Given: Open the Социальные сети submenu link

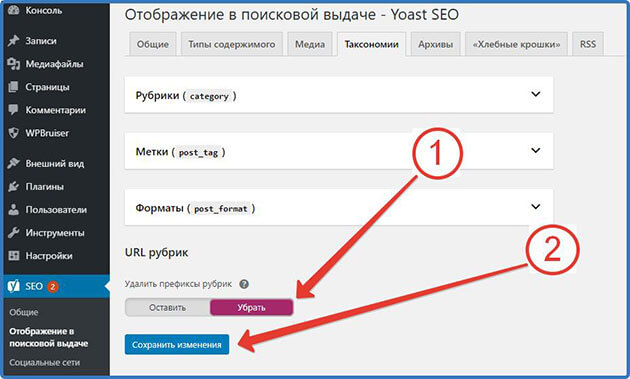Looking at the screenshot, I should tap(45, 363).
